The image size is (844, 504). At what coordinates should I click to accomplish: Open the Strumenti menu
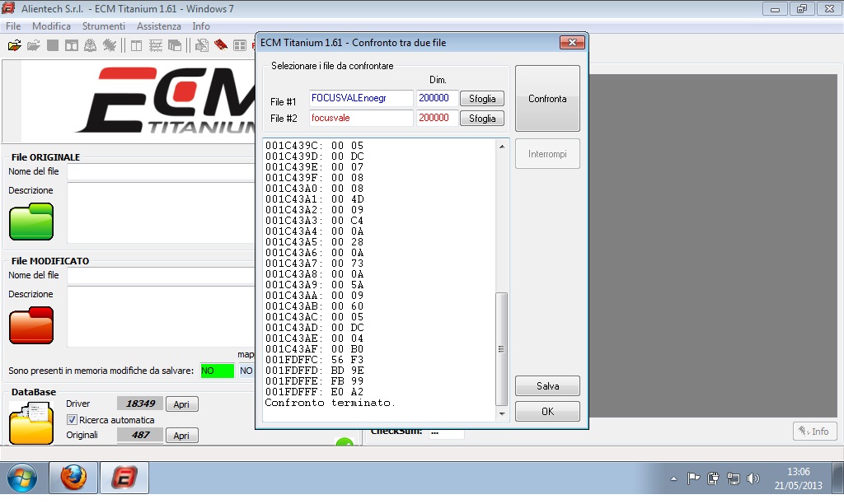pyautogui.click(x=103, y=26)
